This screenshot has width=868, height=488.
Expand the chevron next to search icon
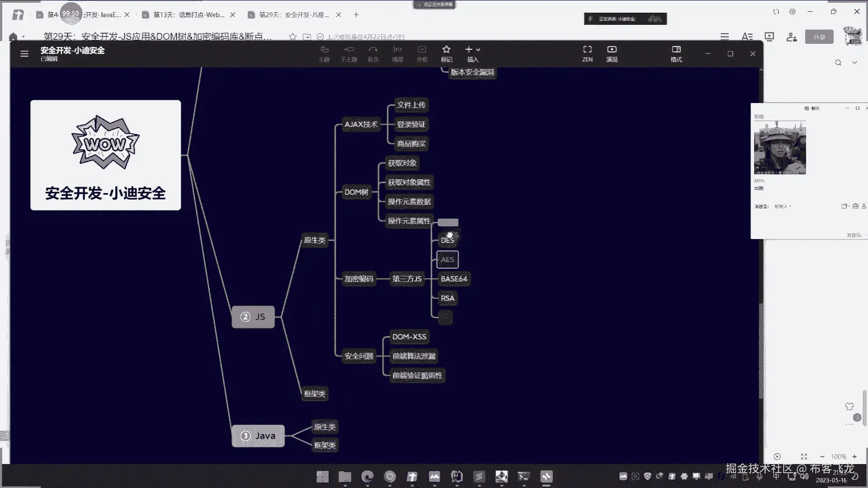(x=854, y=63)
